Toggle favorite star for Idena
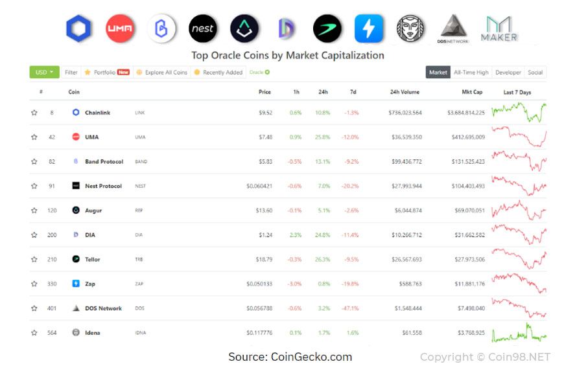This screenshot has width=588, height=373. click(x=34, y=333)
